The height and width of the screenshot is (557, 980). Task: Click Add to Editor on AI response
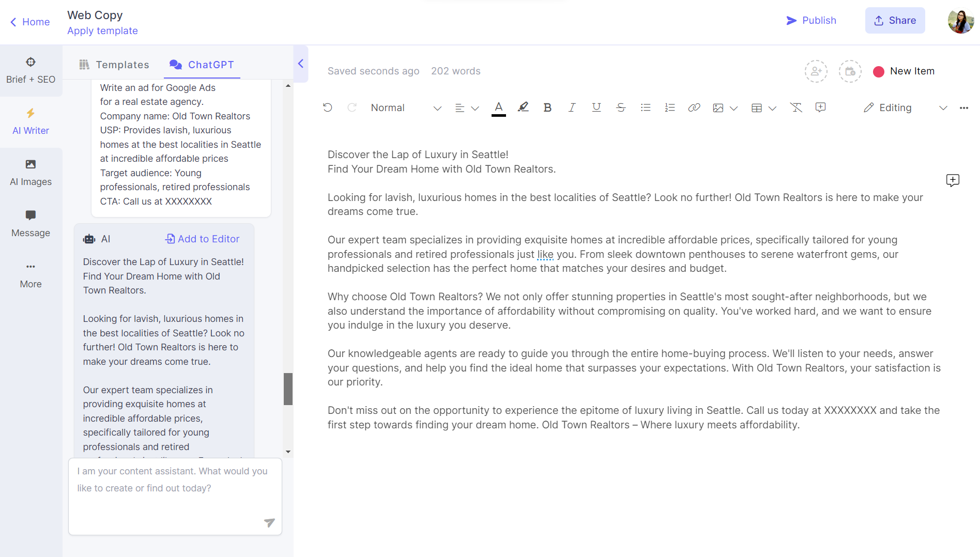coord(202,239)
